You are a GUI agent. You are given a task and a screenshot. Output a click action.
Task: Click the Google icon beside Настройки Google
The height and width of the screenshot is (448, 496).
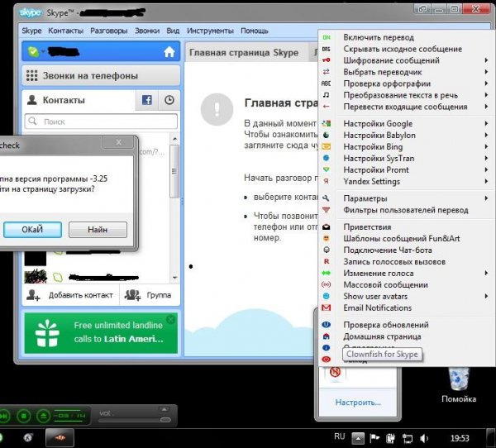[x=327, y=123]
